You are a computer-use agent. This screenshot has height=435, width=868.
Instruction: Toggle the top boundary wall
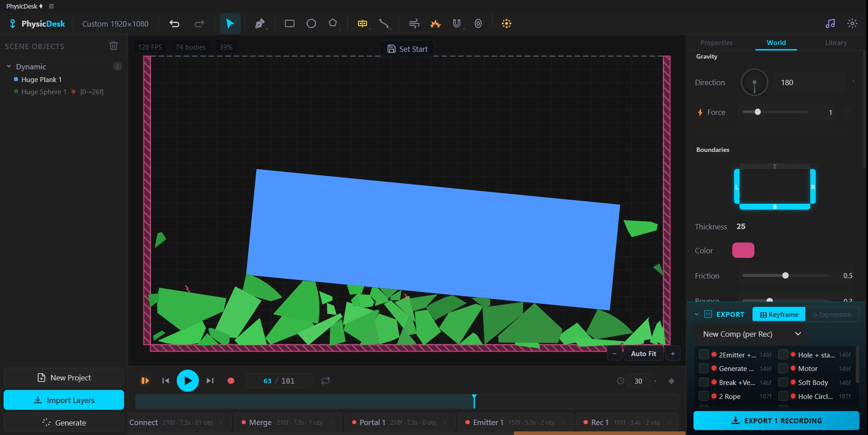[x=775, y=166]
